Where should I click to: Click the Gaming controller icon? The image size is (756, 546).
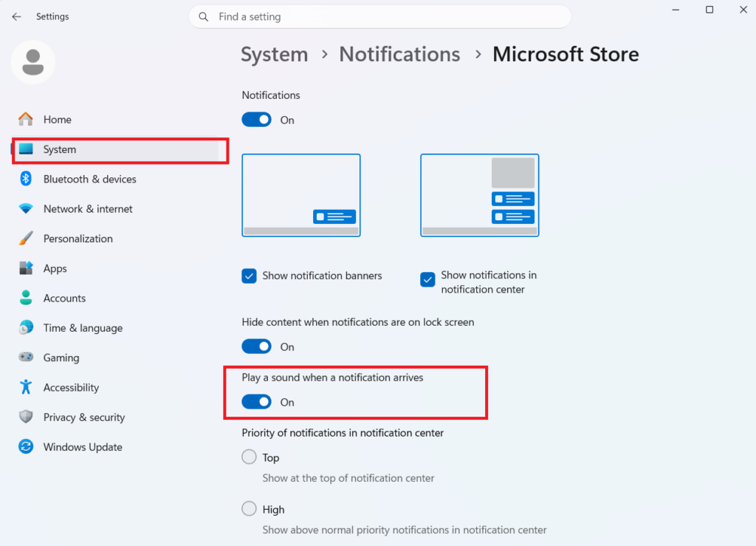tap(26, 357)
